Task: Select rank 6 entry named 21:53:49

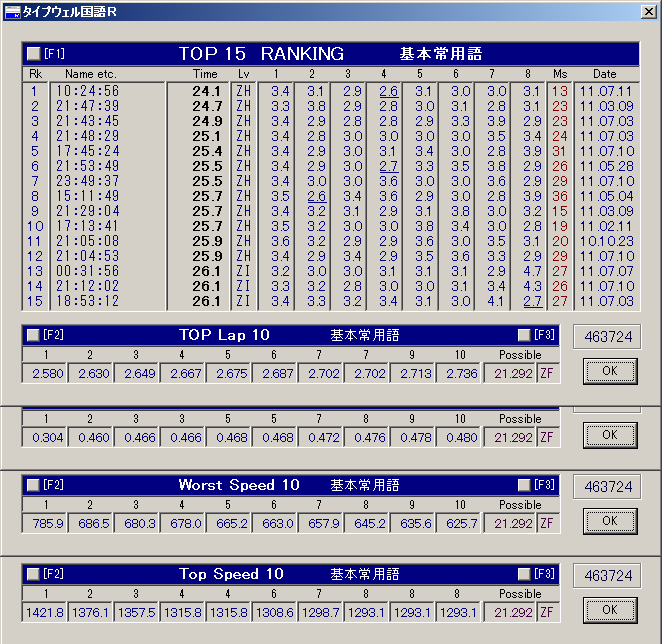Action: [88, 166]
